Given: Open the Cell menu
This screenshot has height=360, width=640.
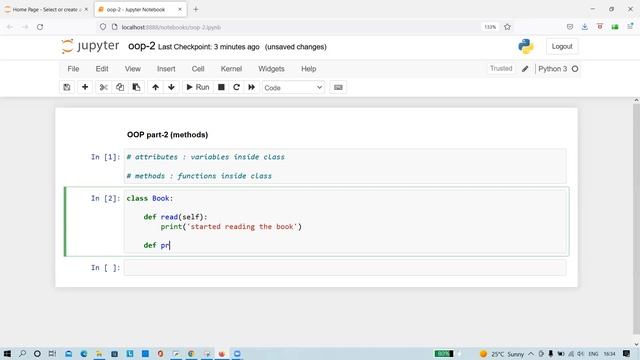Looking at the screenshot, I should pyautogui.click(x=198, y=69).
